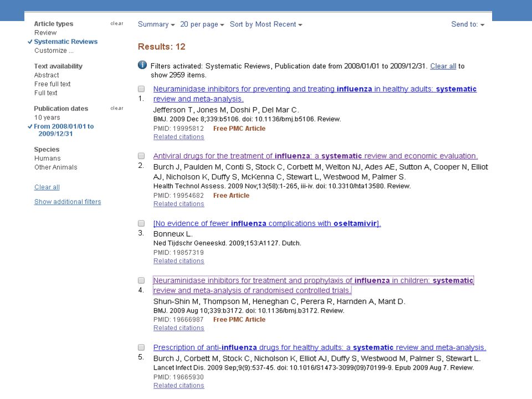The height and width of the screenshot is (399, 532).
Task: Click Free PMC Article for PMID 19995812
Action: coord(239,129)
